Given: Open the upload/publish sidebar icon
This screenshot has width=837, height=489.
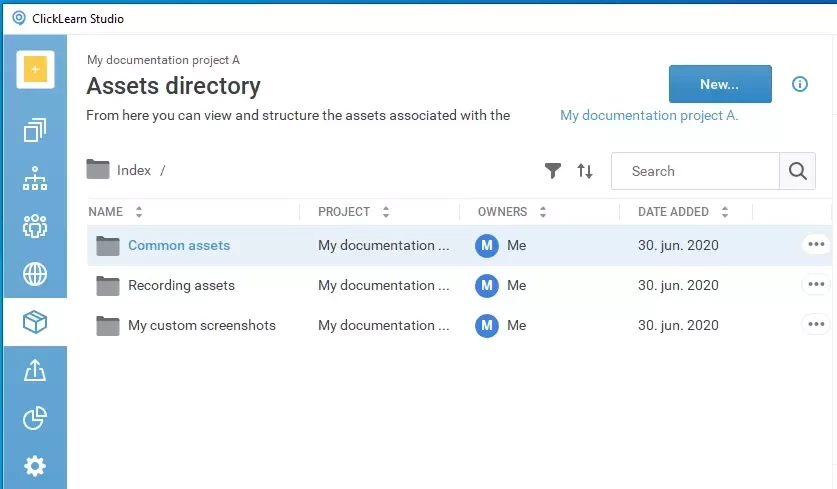Looking at the screenshot, I should click(x=35, y=370).
